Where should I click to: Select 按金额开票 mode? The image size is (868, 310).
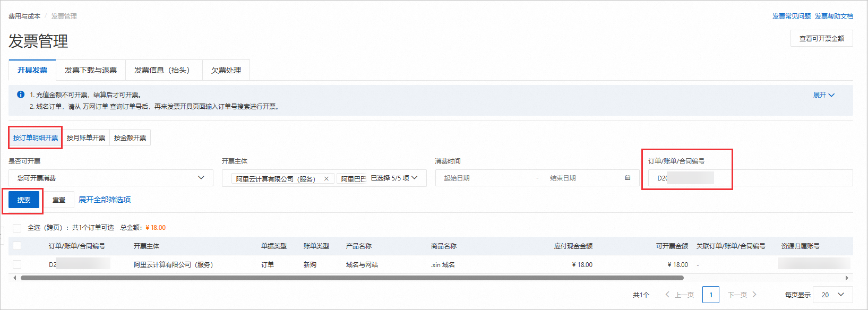tap(130, 137)
